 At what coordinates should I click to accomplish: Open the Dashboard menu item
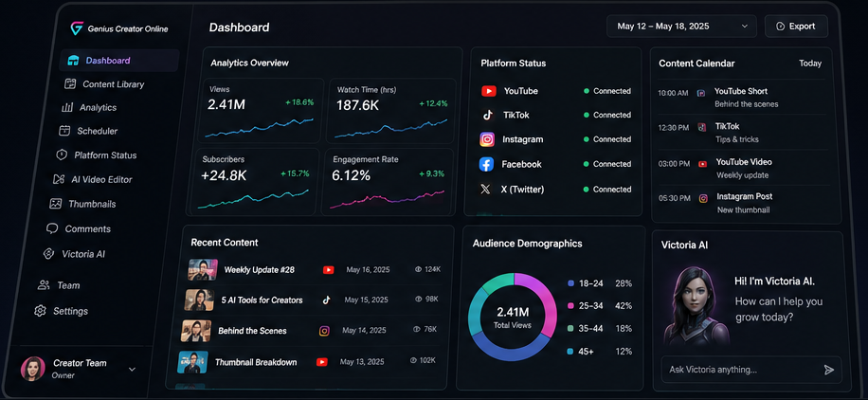pos(118,61)
